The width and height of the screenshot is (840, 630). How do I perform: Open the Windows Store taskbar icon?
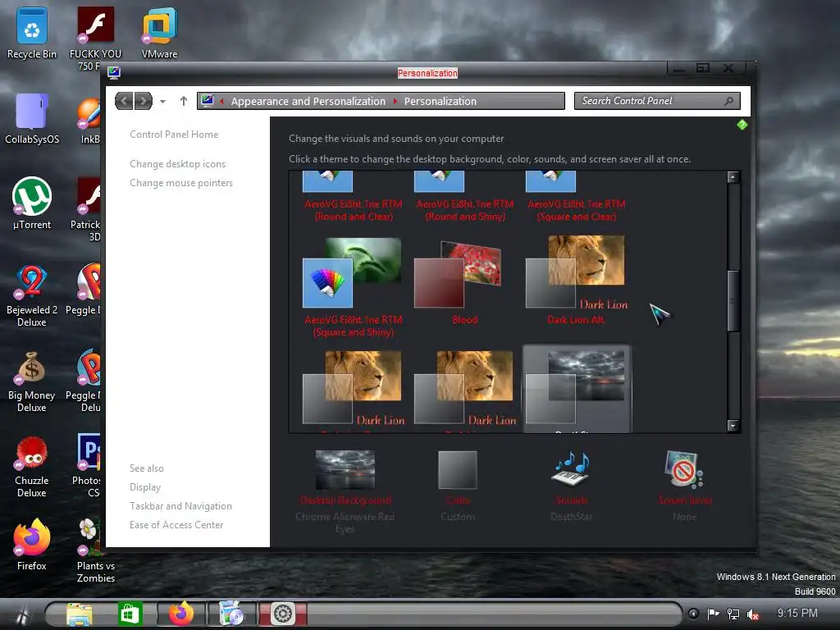pyautogui.click(x=129, y=614)
